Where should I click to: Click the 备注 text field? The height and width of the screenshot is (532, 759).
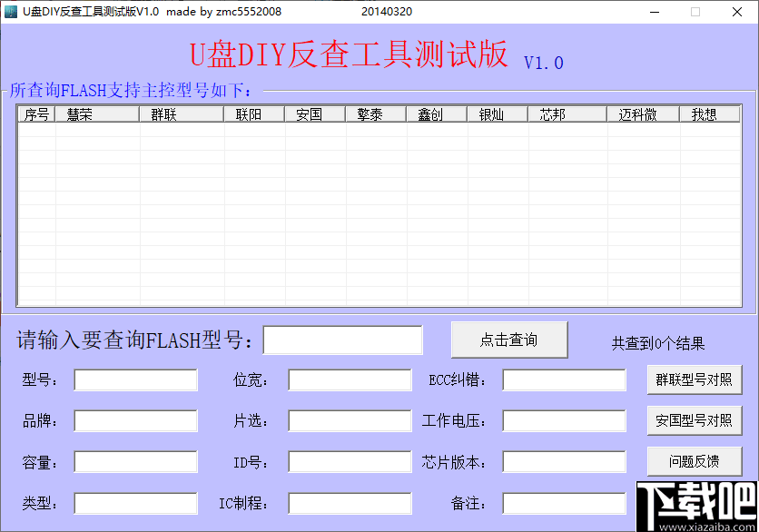tap(563, 502)
